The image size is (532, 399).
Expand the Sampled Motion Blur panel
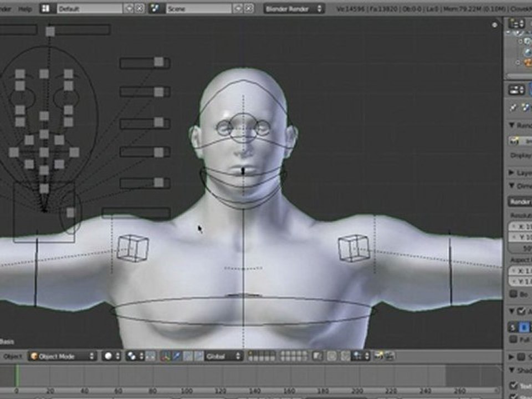[512, 356]
